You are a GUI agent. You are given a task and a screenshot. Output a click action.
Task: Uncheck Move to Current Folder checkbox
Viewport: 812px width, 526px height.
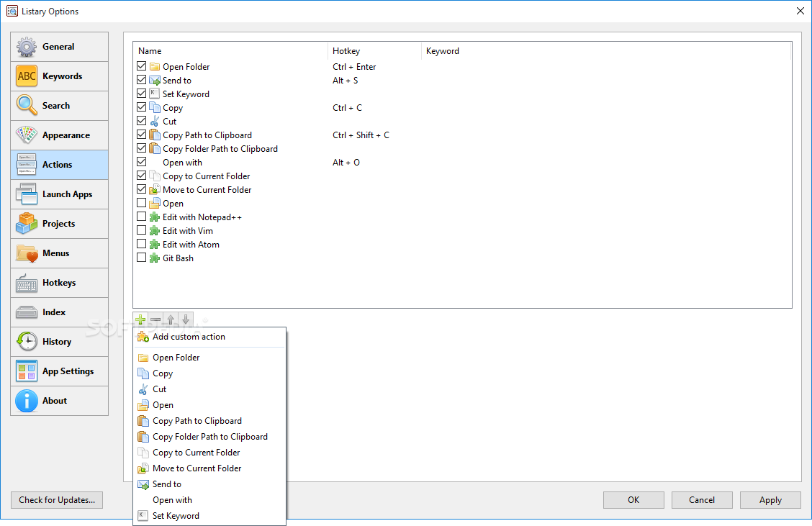point(141,189)
